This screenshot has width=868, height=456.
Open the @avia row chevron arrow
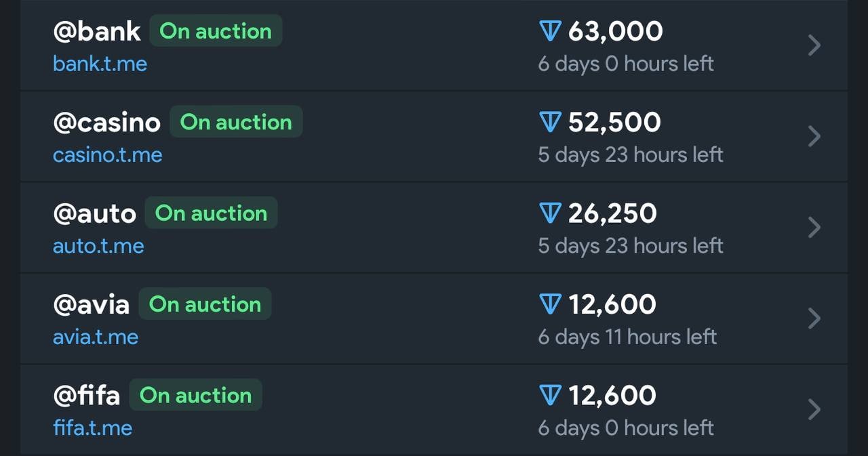pos(814,318)
